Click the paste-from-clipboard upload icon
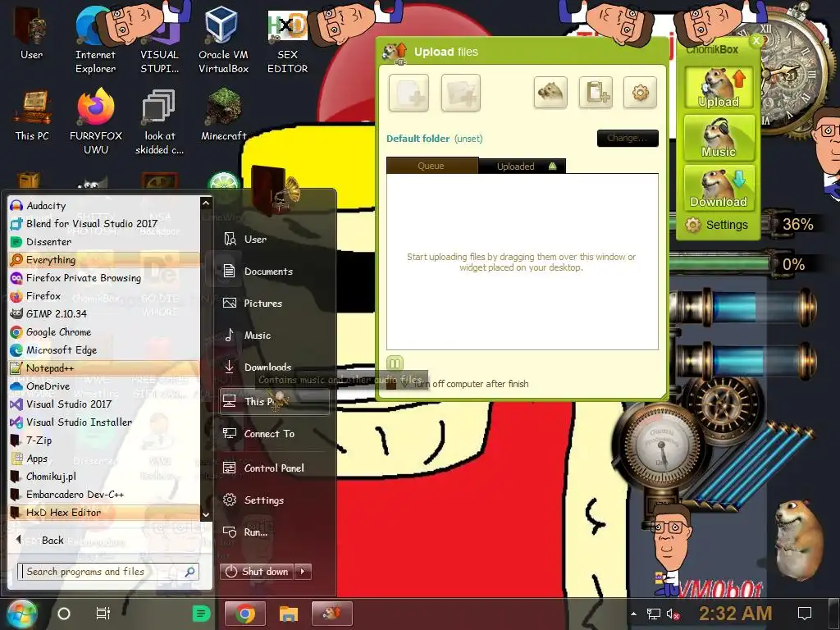Screen dimensions: 840x630 click(596, 93)
